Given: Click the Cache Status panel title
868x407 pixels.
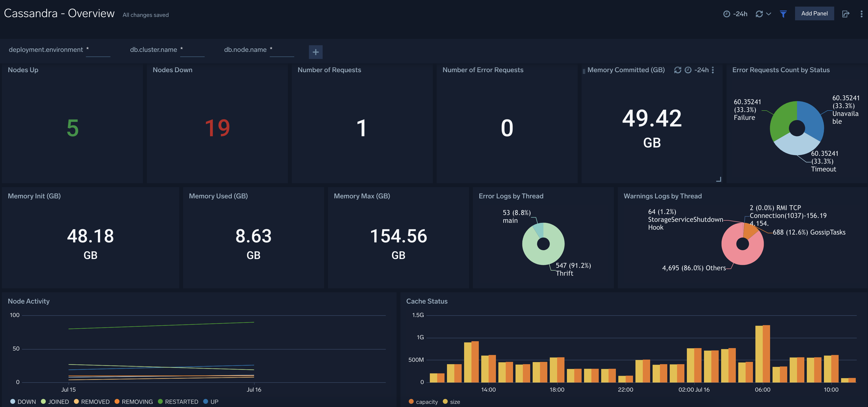Looking at the screenshot, I should pyautogui.click(x=427, y=301).
